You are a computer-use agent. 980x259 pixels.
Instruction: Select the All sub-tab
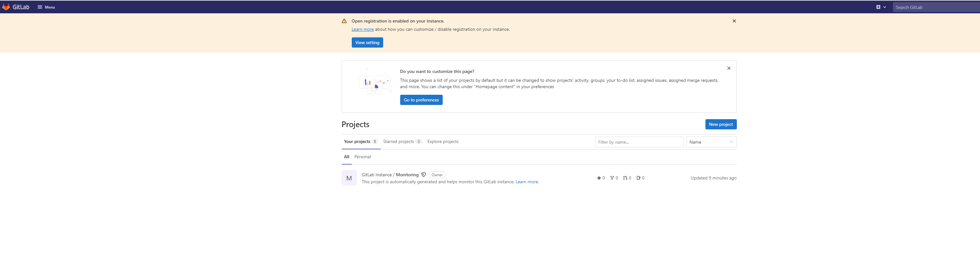click(x=347, y=157)
